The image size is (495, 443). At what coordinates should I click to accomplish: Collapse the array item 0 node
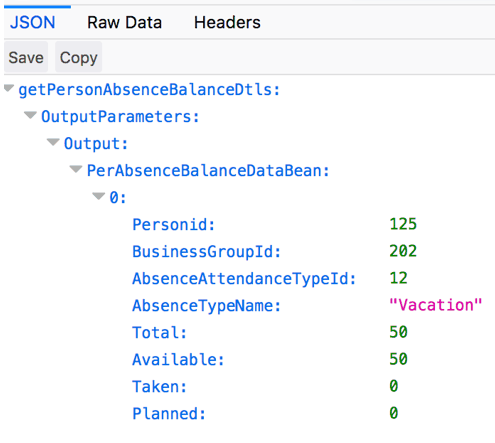[99, 197]
